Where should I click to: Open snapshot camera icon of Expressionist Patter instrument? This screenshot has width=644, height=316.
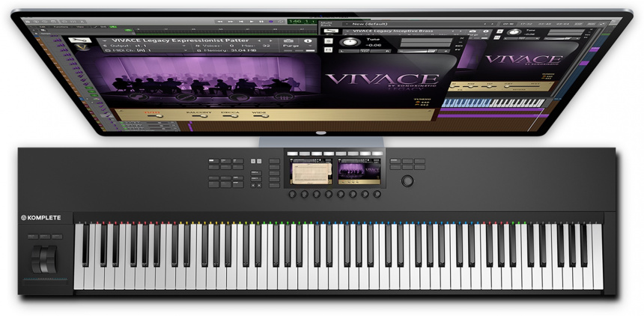(x=288, y=40)
